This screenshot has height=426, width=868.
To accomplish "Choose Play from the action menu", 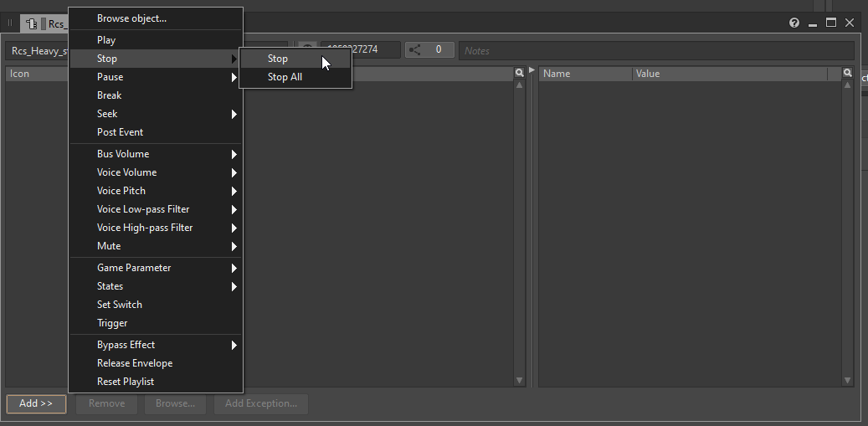I will (106, 40).
